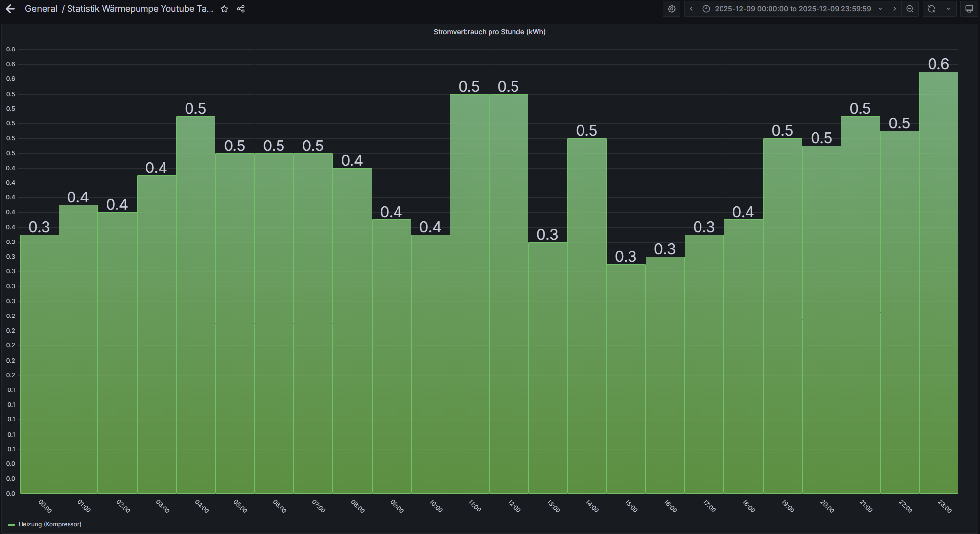Click the Statistik Wärmepumpe dashboard title
The height and width of the screenshot is (534, 980).
point(140,9)
